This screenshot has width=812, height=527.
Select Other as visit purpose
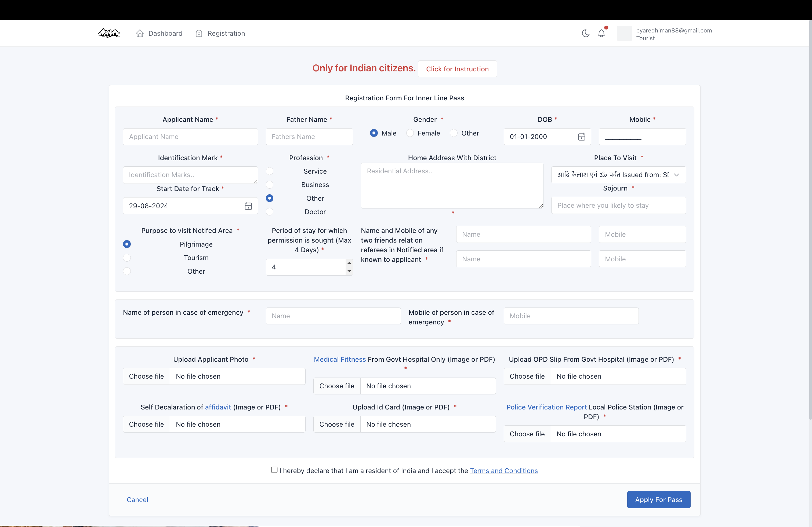point(127,271)
